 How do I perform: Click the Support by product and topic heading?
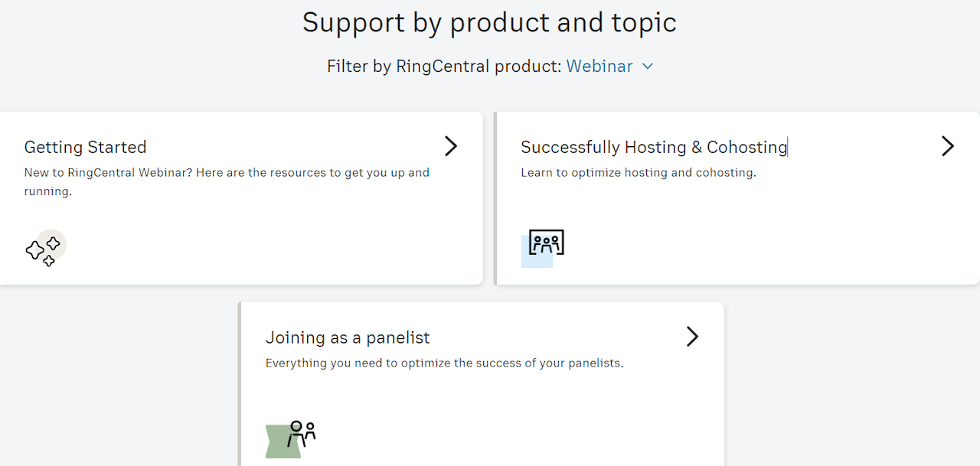pyautogui.click(x=489, y=22)
